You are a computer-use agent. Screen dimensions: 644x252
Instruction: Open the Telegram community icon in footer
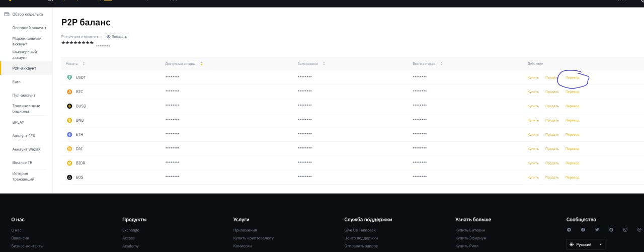[x=569, y=230]
